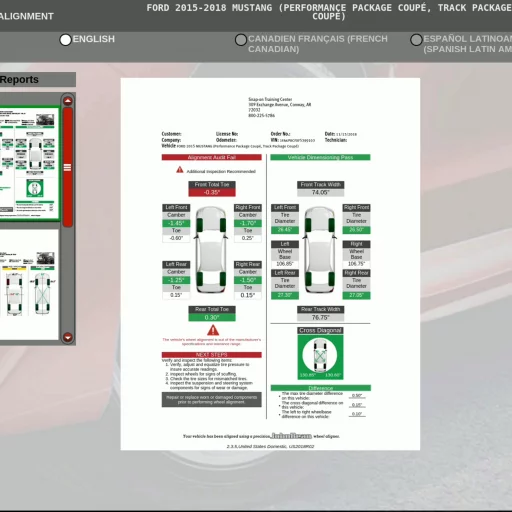Viewport: 512px width, 512px height.
Task: Click the Vehicle Dimensioning Pass green banner
Action: point(320,157)
